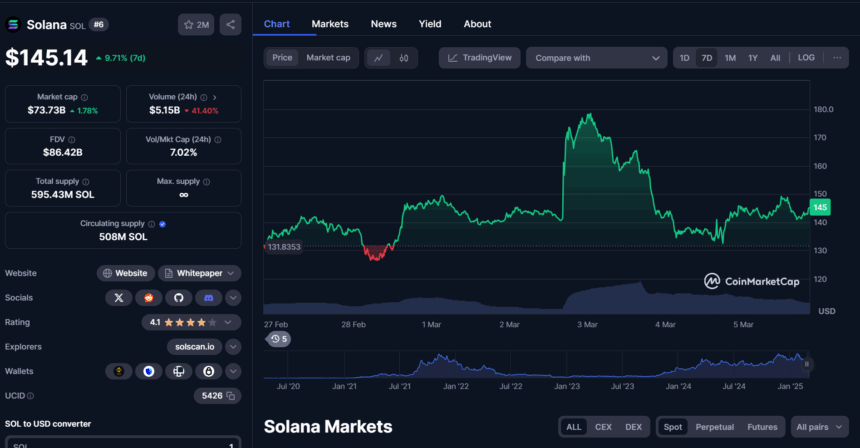
Task: Switch to the News tab
Action: [383, 24]
